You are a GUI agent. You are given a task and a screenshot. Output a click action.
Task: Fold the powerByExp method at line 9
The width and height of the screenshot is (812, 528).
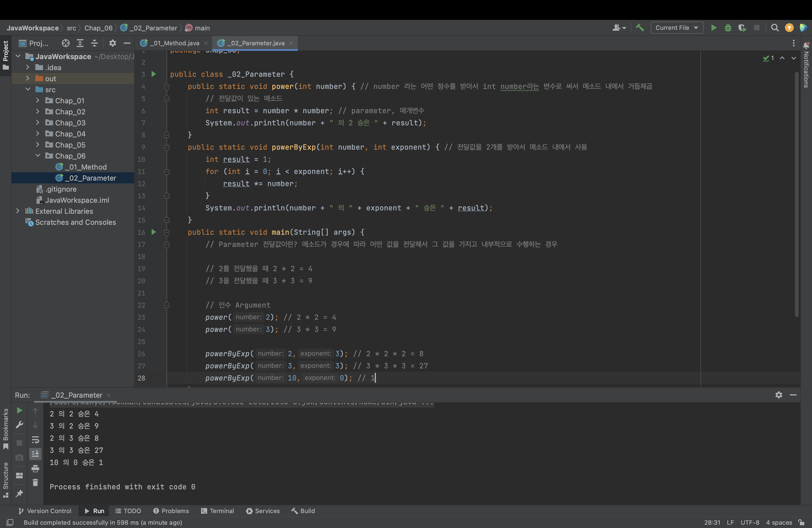point(167,147)
